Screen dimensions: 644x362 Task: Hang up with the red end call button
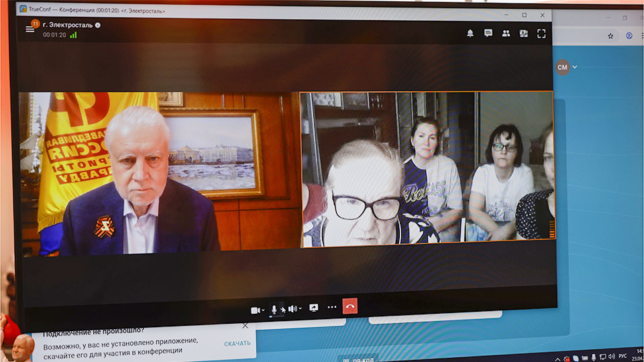click(x=350, y=306)
